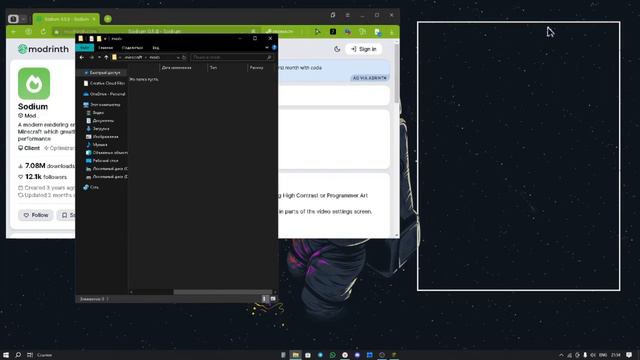Select the Sodium browser tab
This screenshot has height=360, width=640.
66,19
